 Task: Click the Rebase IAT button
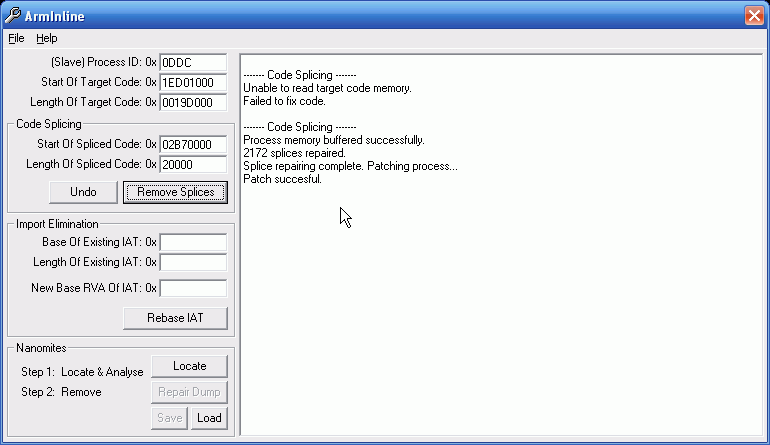[175, 318]
